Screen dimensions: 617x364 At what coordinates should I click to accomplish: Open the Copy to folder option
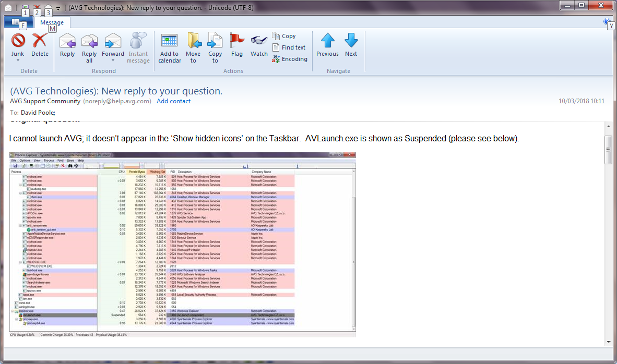pyautogui.click(x=215, y=48)
